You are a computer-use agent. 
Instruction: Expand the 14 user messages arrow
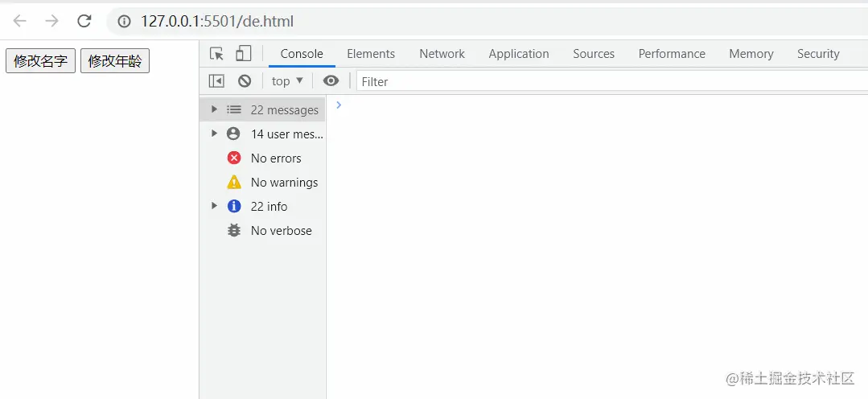[214, 134]
